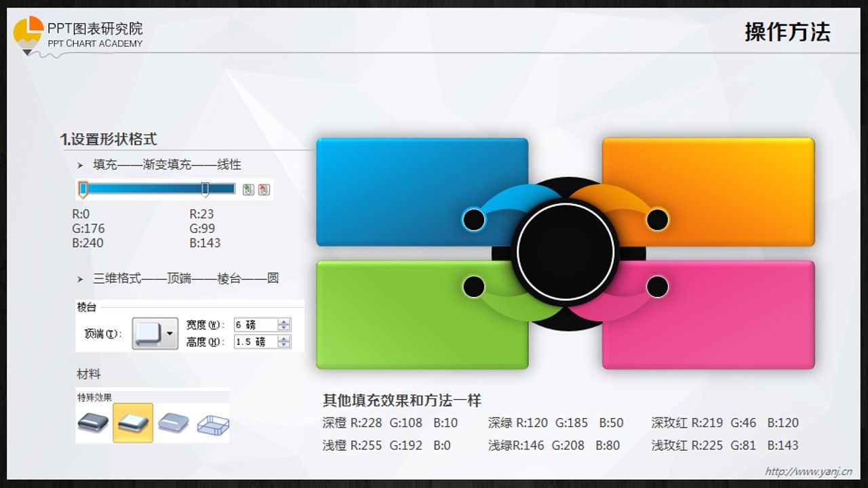The height and width of the screenshot is (488, 868).
Task: Click black dot on orange rectangle
Action: tap(657, 220)
